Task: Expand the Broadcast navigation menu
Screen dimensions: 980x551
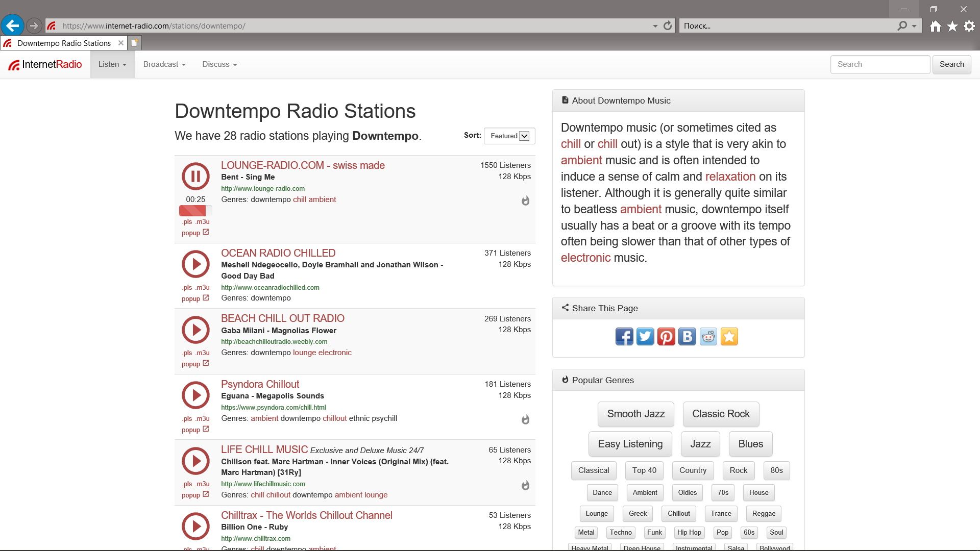Action: coord(164,64)
